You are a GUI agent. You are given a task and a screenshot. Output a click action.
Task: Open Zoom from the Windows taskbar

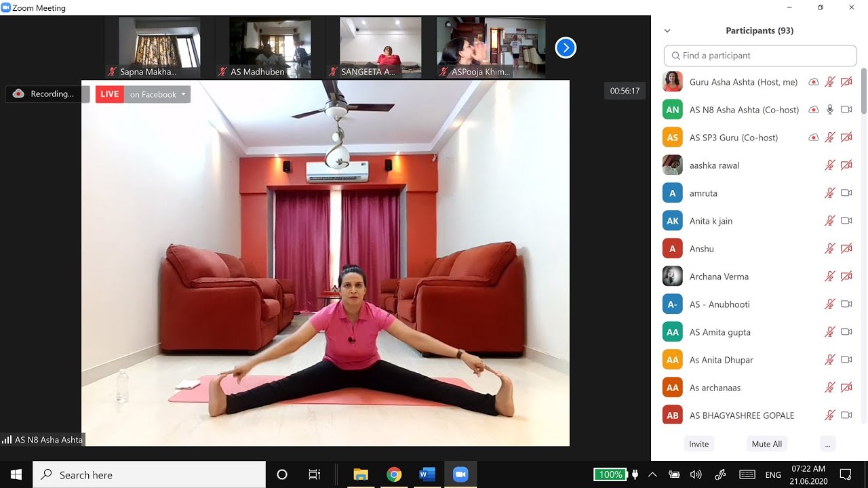click(x=460, y=474)
